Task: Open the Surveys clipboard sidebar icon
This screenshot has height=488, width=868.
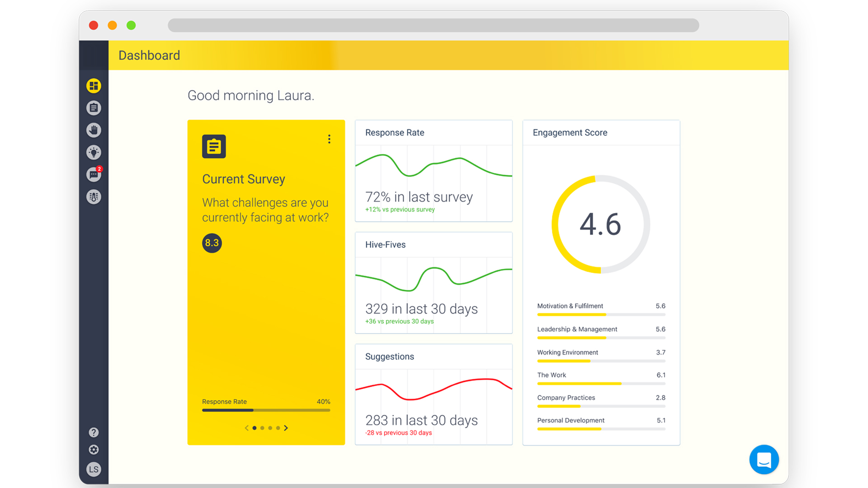Action: [94, 108]
